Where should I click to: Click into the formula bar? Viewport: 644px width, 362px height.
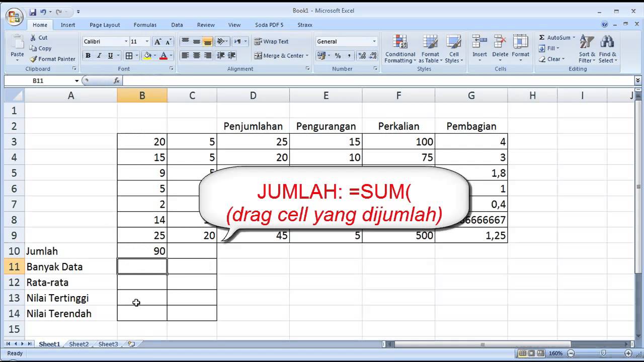[377, 80]
